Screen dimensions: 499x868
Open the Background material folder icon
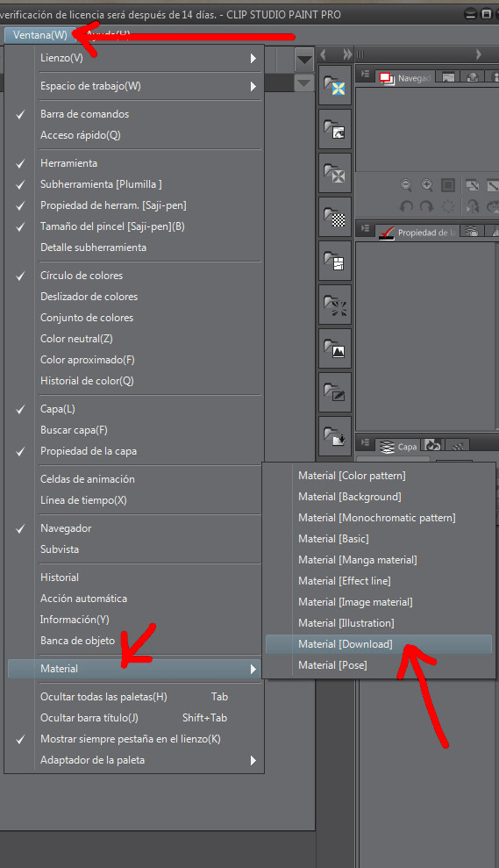coord(335,129)
